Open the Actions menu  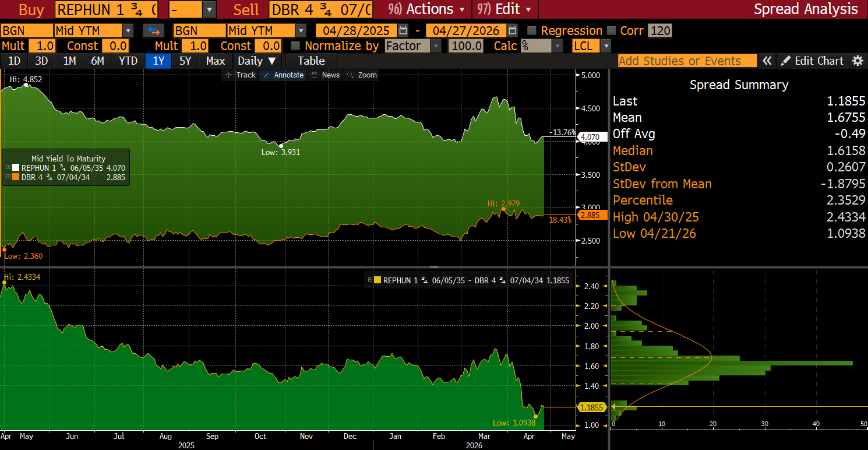pyautogui.click(x=430, y=9)
